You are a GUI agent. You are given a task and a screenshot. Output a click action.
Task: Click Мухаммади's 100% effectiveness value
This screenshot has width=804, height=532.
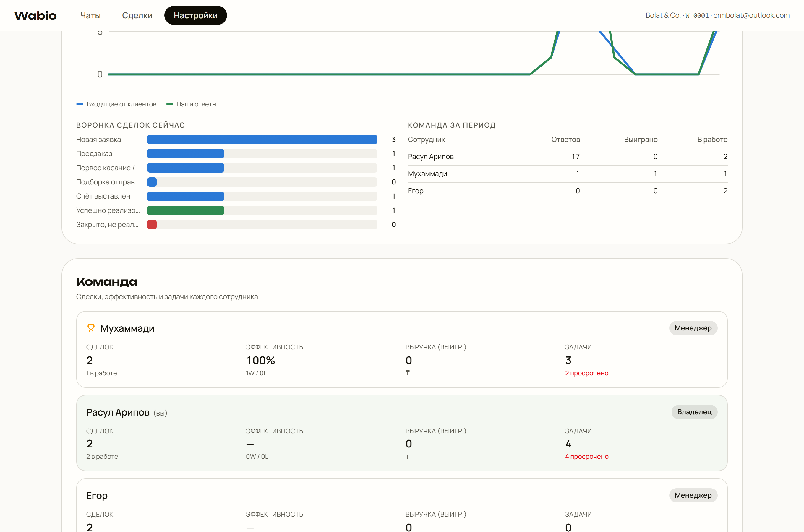click(260, 360)
